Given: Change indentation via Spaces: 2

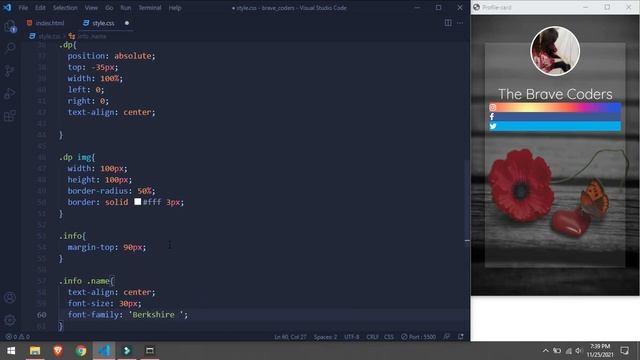Looking at the screenshot, I should (325, 337).
